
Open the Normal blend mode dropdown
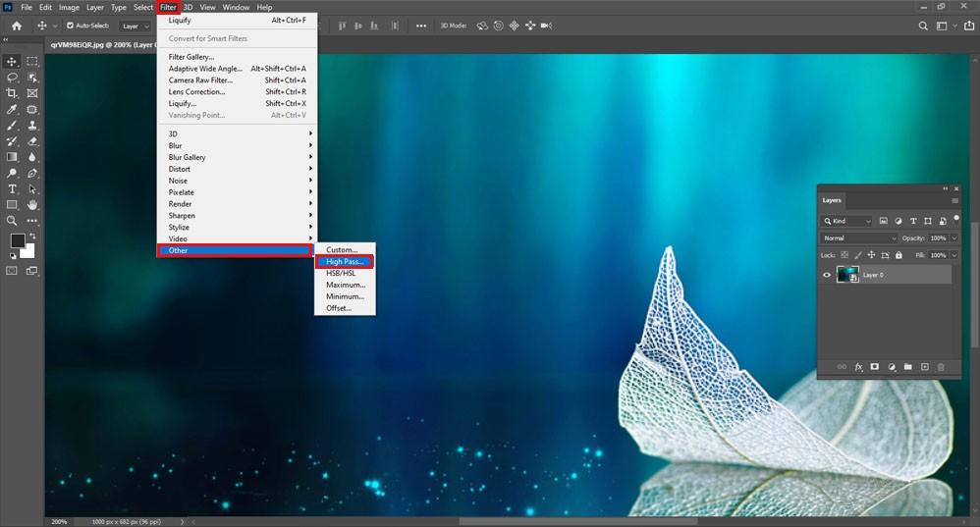(859, 237)
